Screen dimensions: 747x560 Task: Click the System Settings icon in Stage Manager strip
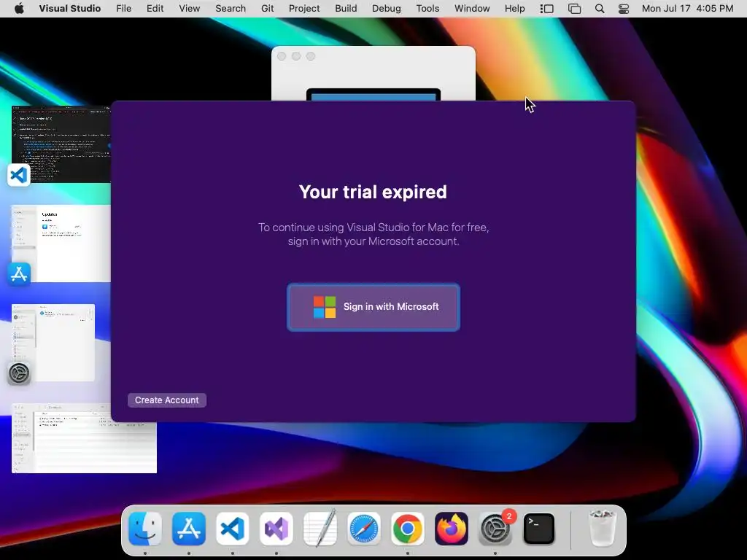point(19,373)
